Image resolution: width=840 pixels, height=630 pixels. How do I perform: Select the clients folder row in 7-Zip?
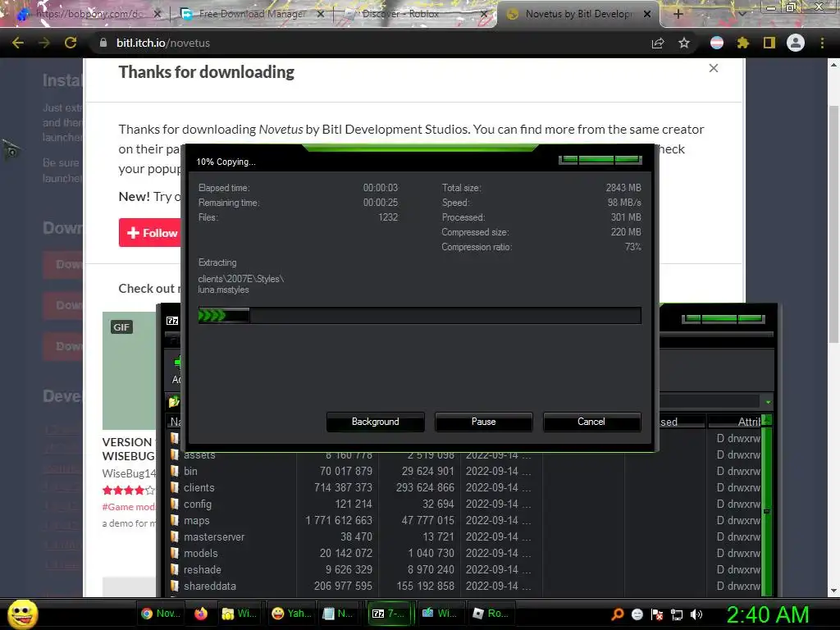point(464,487)
